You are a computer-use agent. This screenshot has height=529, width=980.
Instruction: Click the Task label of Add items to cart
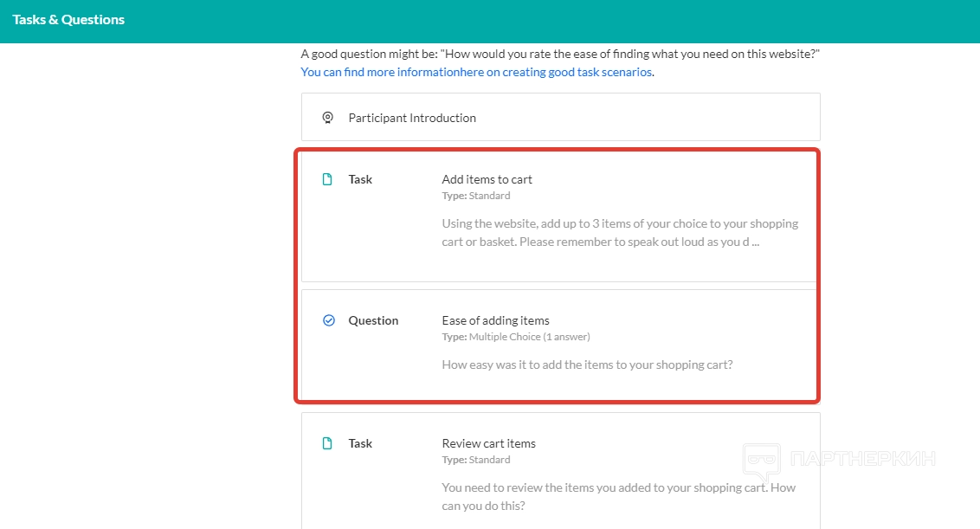point(360,179)
